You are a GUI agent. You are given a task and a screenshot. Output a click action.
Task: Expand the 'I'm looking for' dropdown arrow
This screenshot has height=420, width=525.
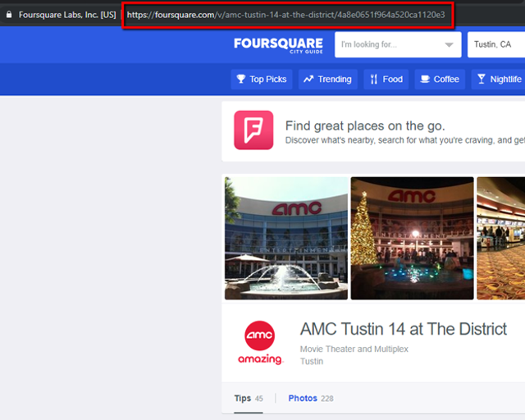[x=449, y=45]
